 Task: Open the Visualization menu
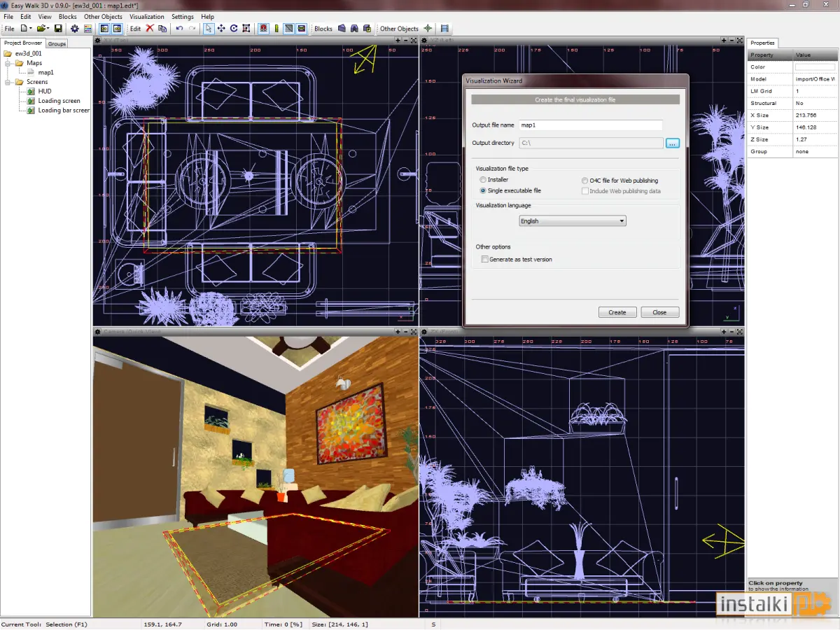[x=147, y=16]
